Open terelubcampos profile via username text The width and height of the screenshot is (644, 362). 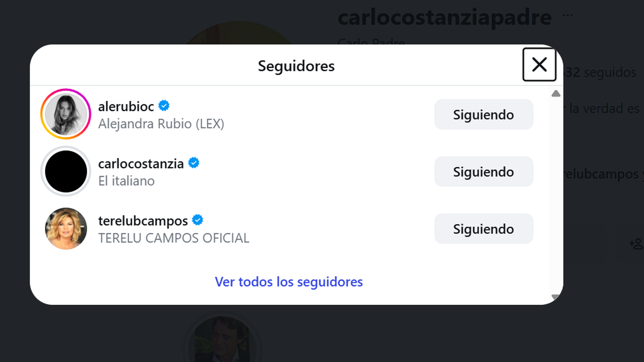[143, 221]
